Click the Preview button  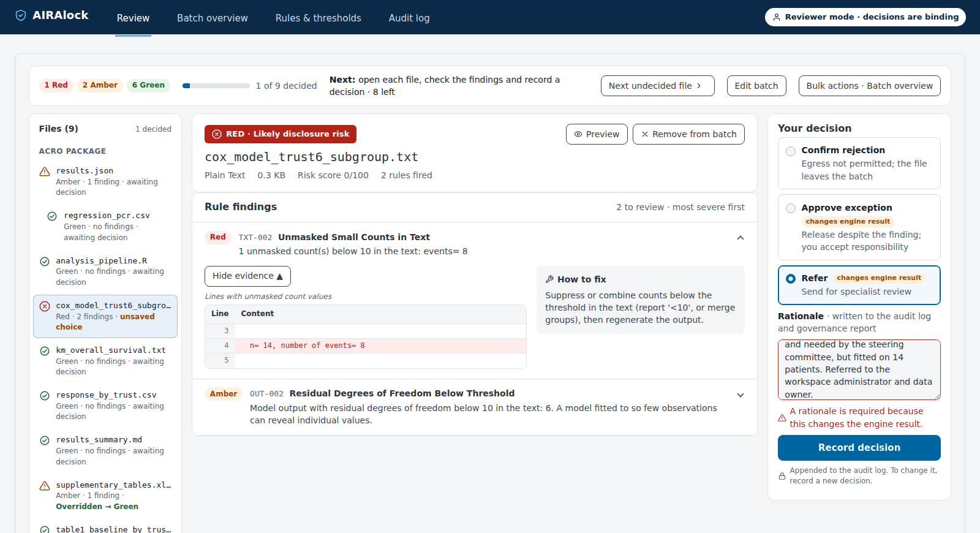pos(597,134)
